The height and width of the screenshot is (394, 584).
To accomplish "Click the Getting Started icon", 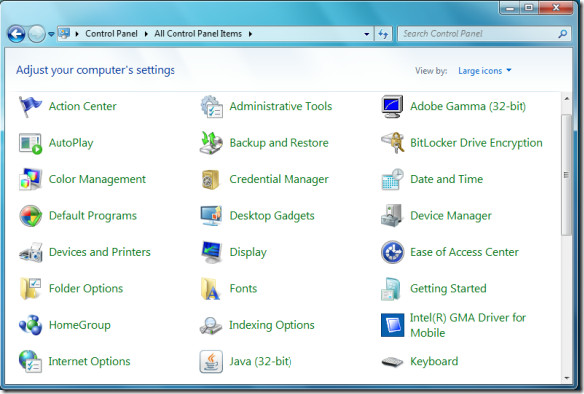I will [391, 289].
